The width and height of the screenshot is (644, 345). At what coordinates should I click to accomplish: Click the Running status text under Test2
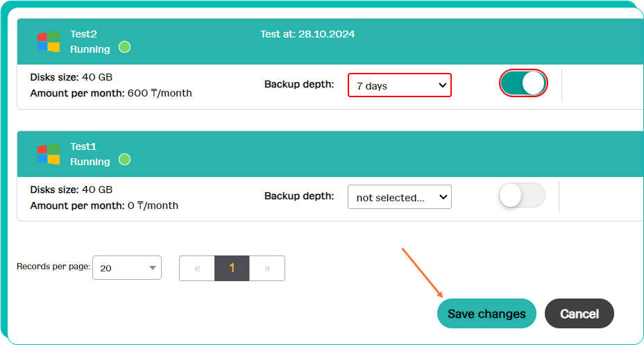coord(90,49)
